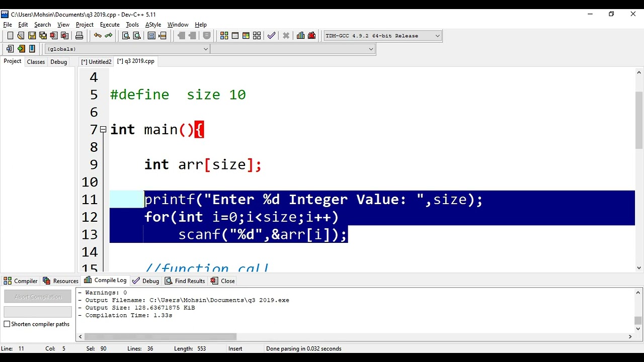The width and height of the screenshot is (644, 362).
Task: Open the File menu
Action: tap(8, 25)
